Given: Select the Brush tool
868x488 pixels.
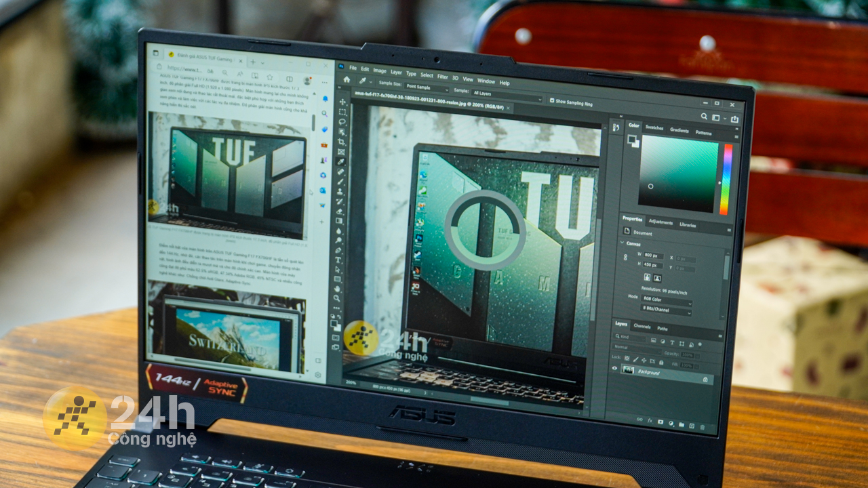Looking at the screenshot, I should point(340,182).
